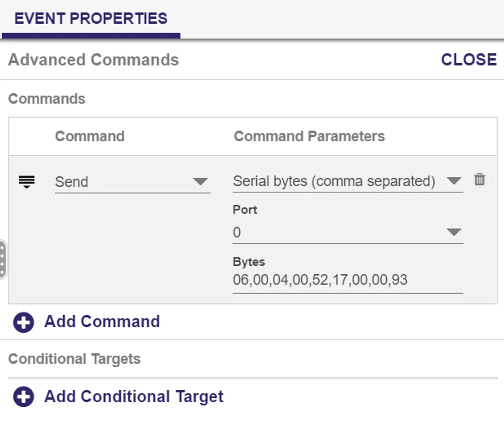Click the dotted panel grip on left edge
The width and height of the screenshot is (504, 433).
(x=3, y=260)
